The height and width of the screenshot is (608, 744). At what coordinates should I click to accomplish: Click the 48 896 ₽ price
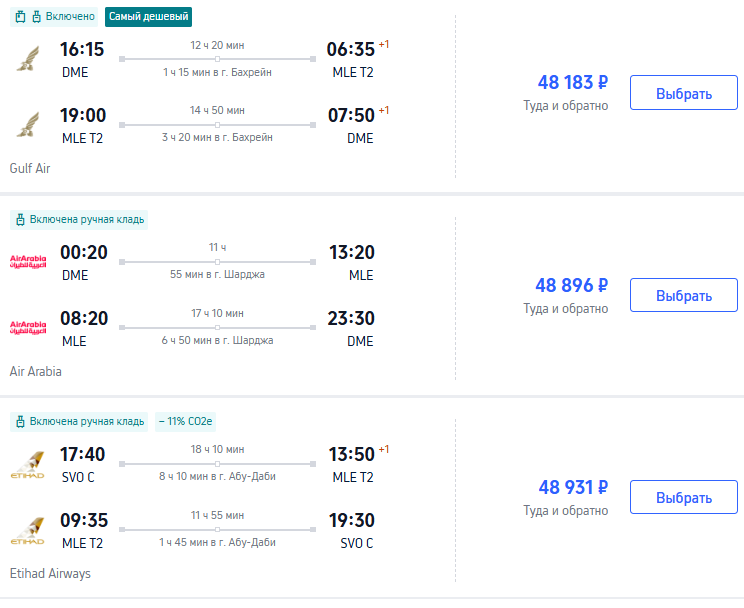[x=572, y=285]
